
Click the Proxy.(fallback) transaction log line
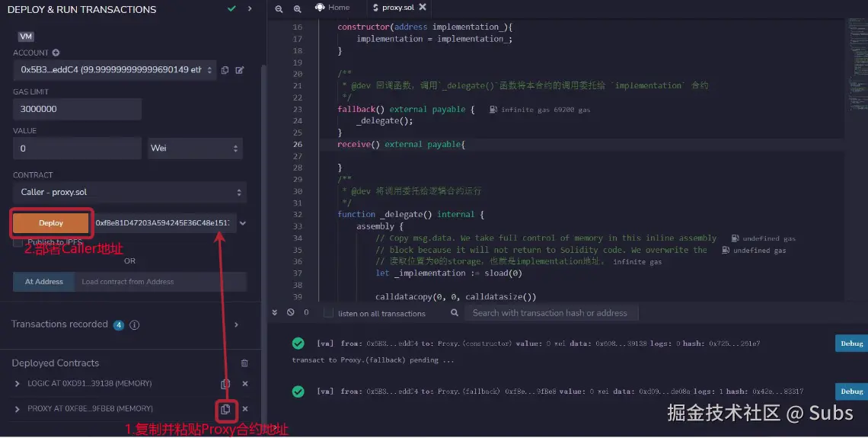[x=560, y=392]
